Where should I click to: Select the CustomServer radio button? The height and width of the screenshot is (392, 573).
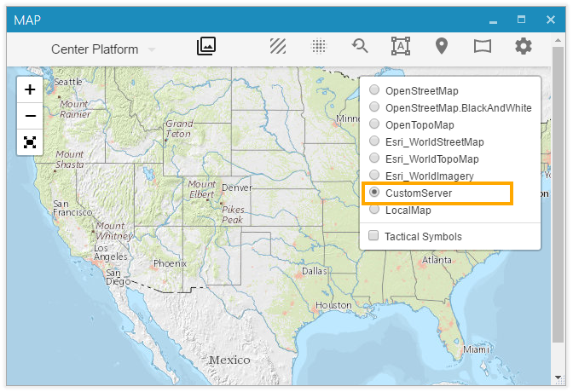pos(374,192)
